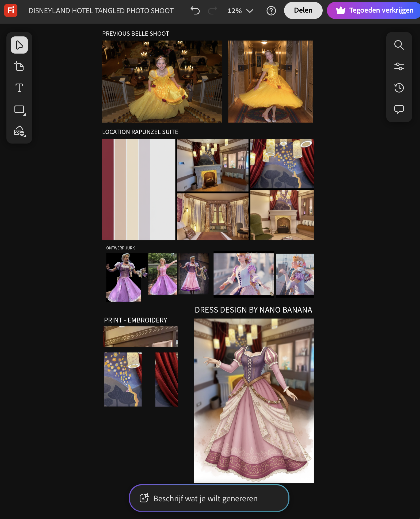Click the blush pink palette stripe
The image size is (420, 519).
point(120,189)
